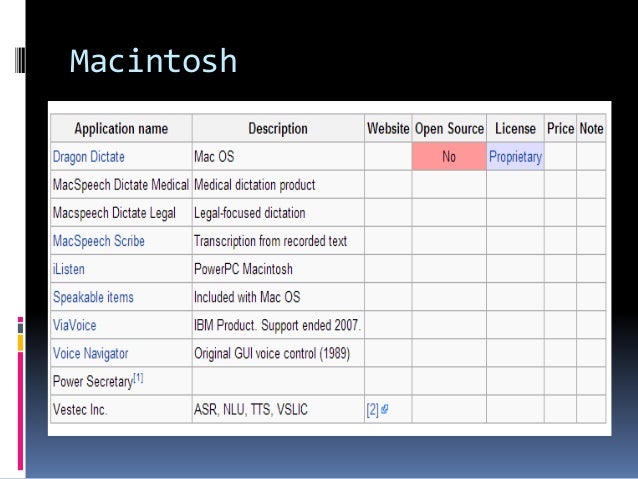
Task: Click 'MacSpeech Dictate Medical' cell
Action: 121,185
